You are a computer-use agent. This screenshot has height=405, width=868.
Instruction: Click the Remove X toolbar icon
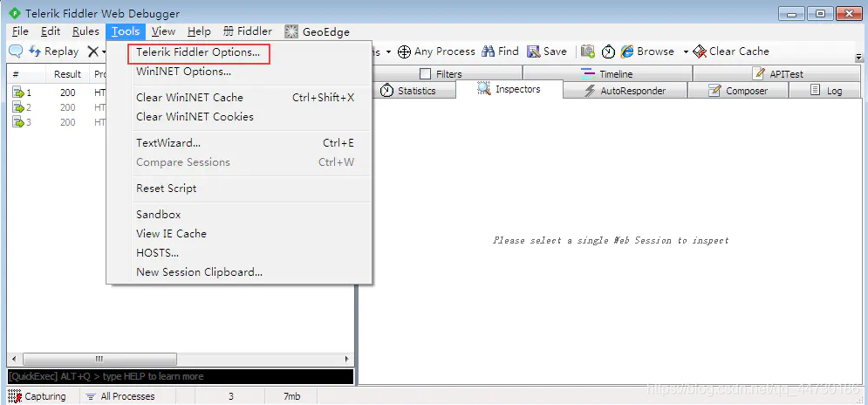[93, 51]
